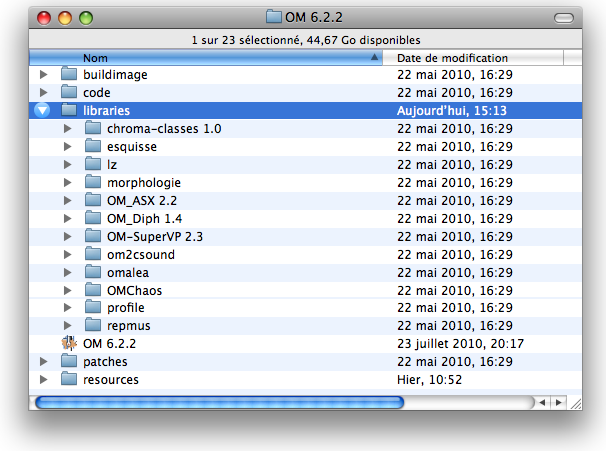Expand the buildimage folder
This screenshot has height=451, width=606.
[x=43, y=74]
